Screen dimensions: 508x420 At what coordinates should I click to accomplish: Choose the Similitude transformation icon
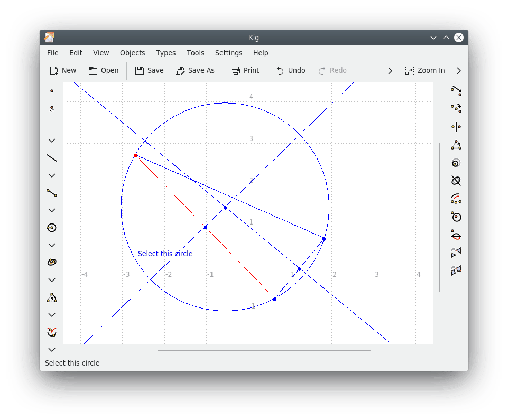point(456,199)
